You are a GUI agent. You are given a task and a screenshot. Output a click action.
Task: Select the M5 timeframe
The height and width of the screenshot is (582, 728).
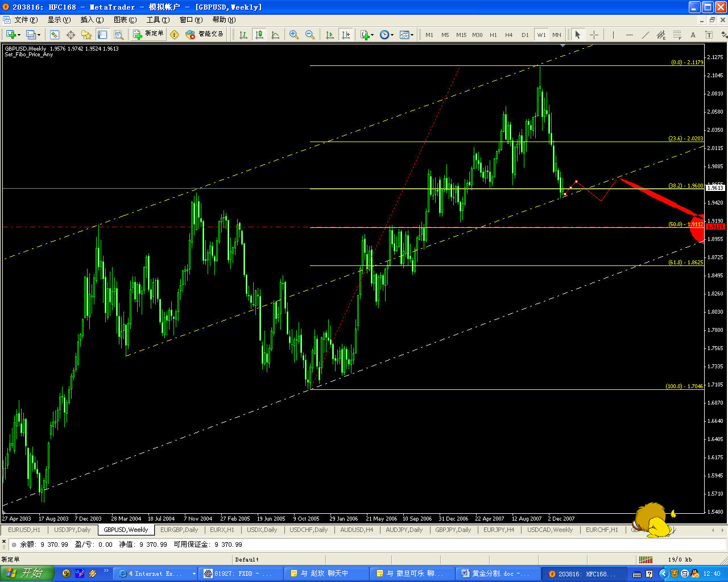[445, 35]
